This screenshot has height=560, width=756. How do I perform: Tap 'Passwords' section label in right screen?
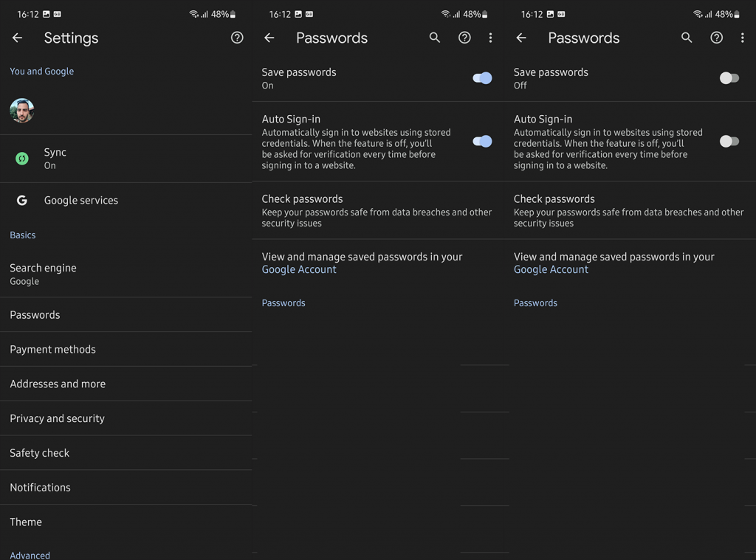(x=536, y=303)
